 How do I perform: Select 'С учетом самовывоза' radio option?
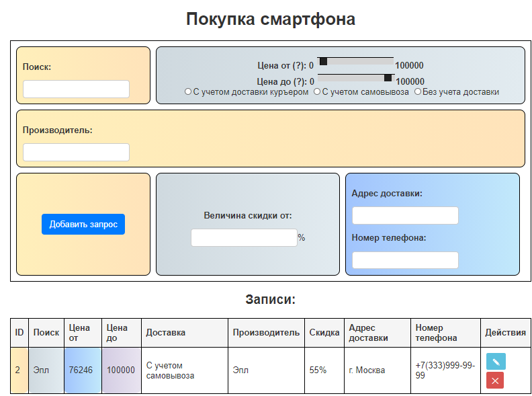(317, 92)
